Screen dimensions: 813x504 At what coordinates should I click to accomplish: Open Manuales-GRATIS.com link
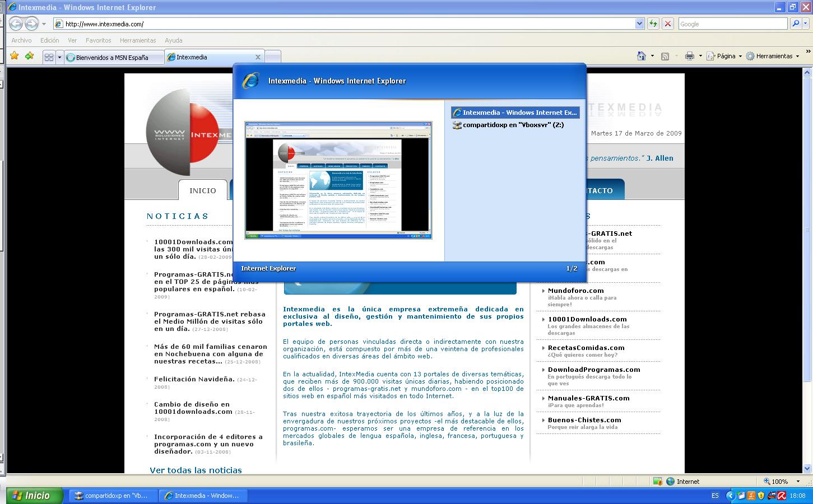pos(588,398)
